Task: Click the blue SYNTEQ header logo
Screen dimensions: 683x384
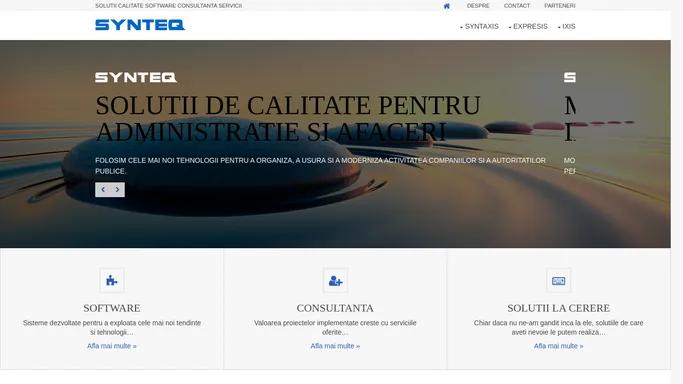Action: 140,25
